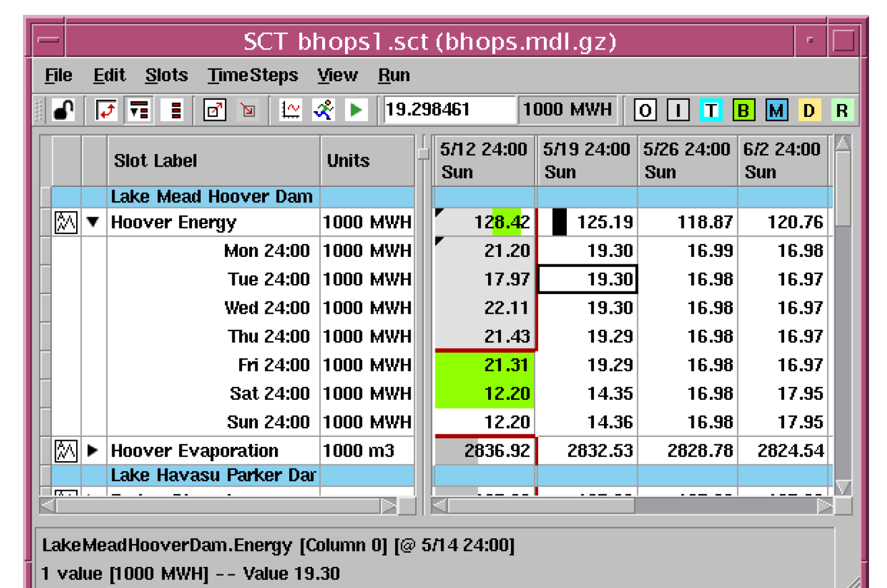
Task: Toggle the I flag button
Action: 678,111
